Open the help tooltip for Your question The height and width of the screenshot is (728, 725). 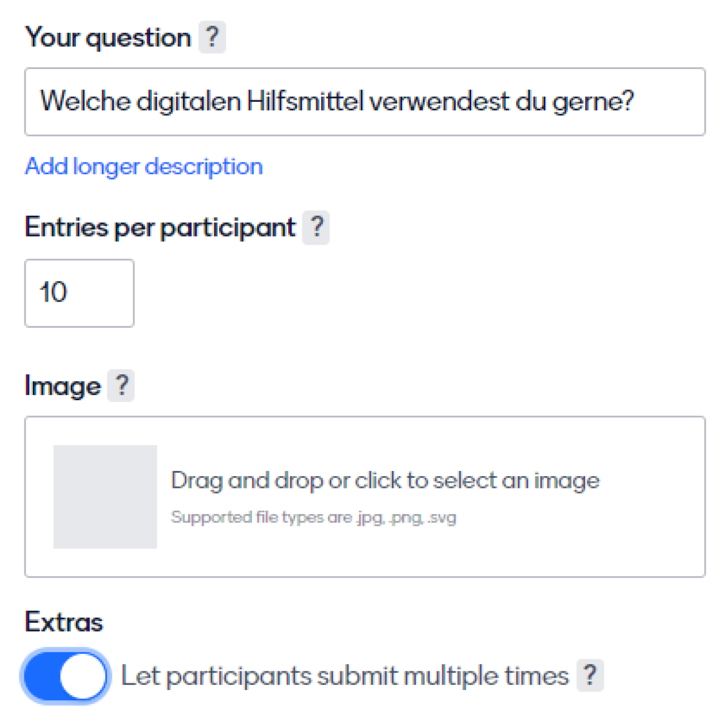tap(212, 37)
